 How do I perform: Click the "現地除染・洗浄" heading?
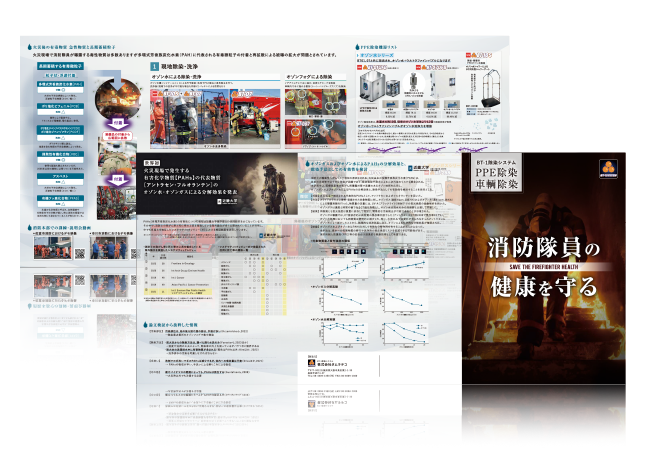[x=179, y=66]
